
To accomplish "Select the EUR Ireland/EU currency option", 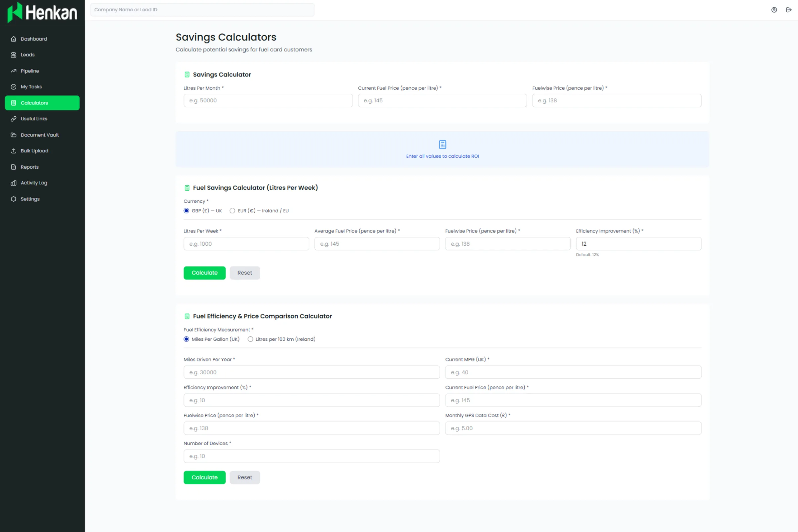I will tap(232, 211).
